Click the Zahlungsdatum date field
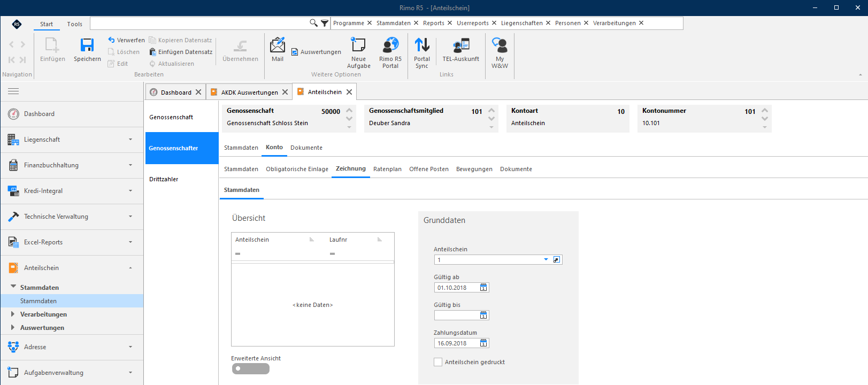This screenshot has height=385, width=868. (x=457, y=343)
